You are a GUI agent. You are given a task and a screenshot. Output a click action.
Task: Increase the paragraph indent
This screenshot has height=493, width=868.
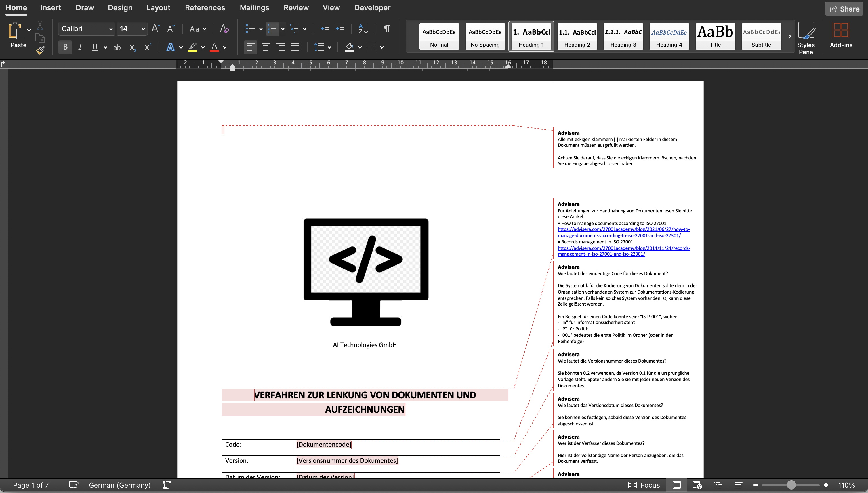point(340,29)
